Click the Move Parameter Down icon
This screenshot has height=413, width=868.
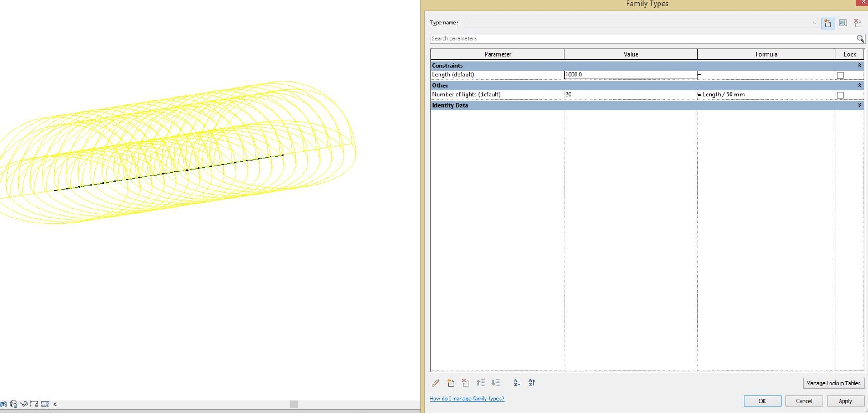point(495,383)
